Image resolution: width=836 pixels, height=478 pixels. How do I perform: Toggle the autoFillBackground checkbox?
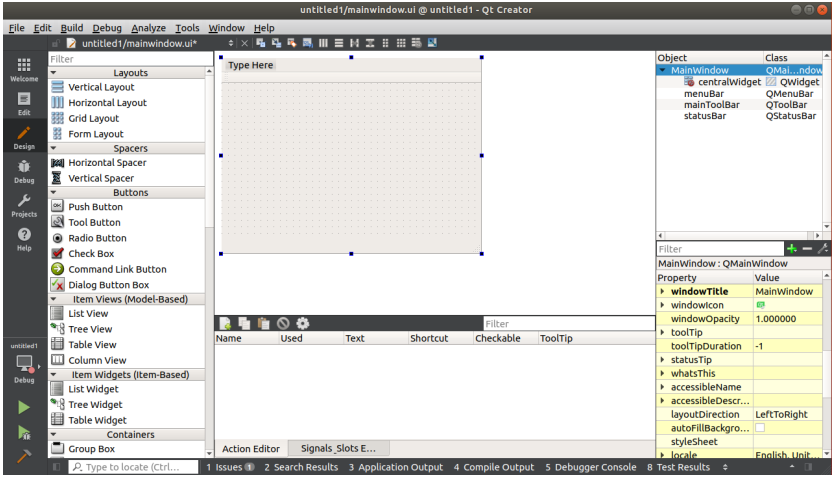(x=760, y=428)
